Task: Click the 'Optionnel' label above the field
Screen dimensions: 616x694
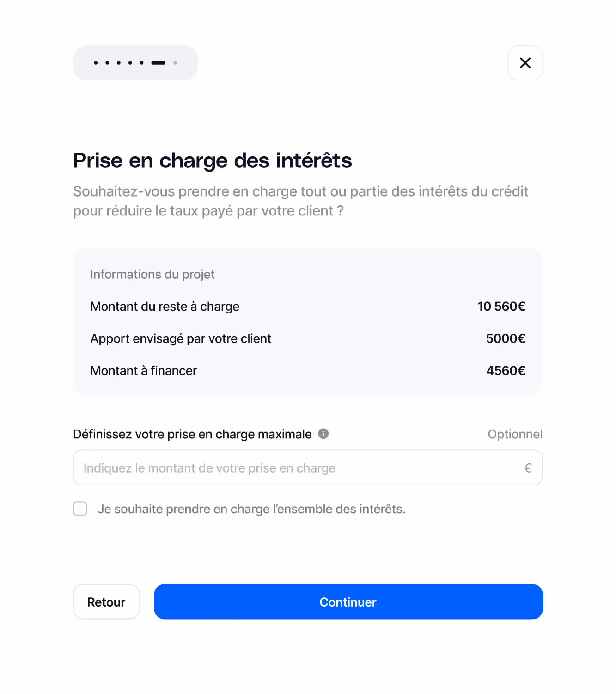Action: 515,434
